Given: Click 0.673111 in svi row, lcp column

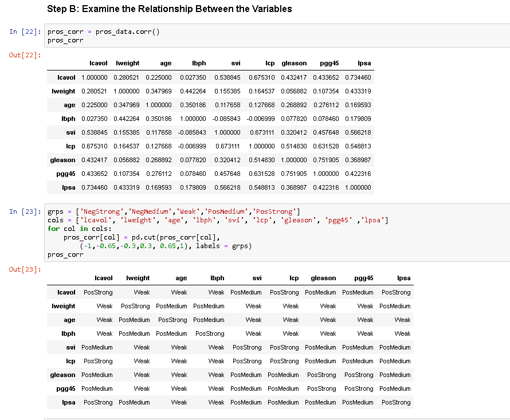Looking at the screenshot, I should tap(262, 132).
